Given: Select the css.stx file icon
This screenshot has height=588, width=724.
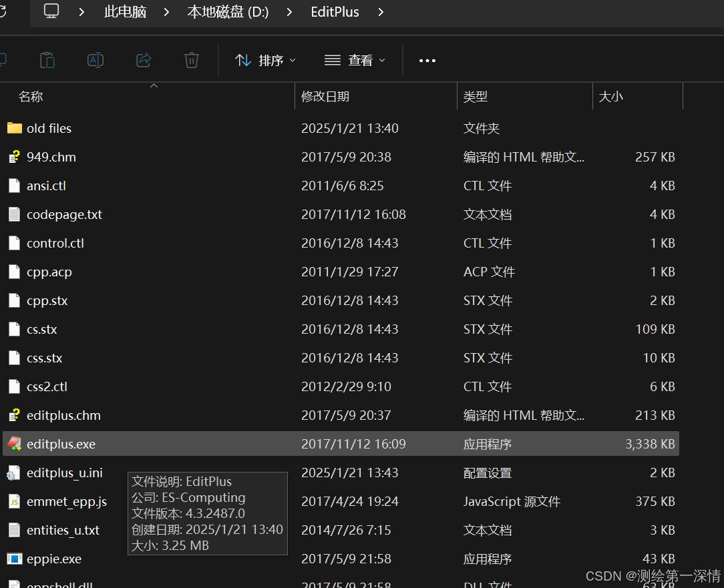Looking at the screenshot, I should (14, 358).
